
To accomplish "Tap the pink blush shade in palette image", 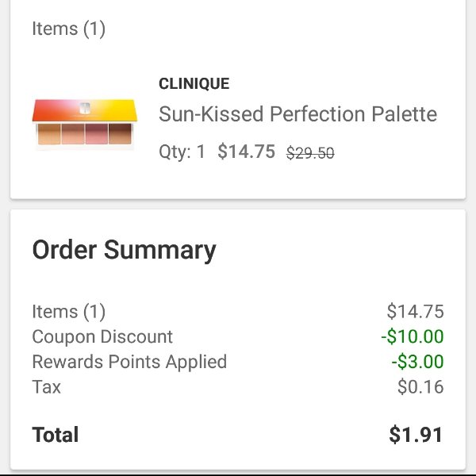I will [x=97, y=134].
